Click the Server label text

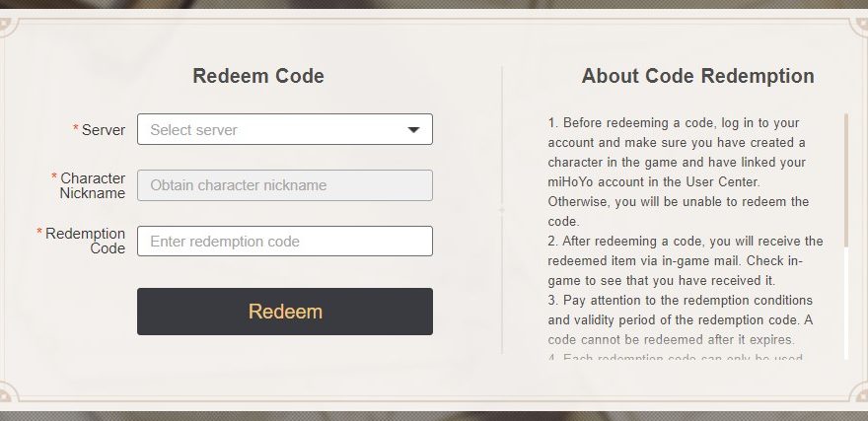(x=104, y=130)
